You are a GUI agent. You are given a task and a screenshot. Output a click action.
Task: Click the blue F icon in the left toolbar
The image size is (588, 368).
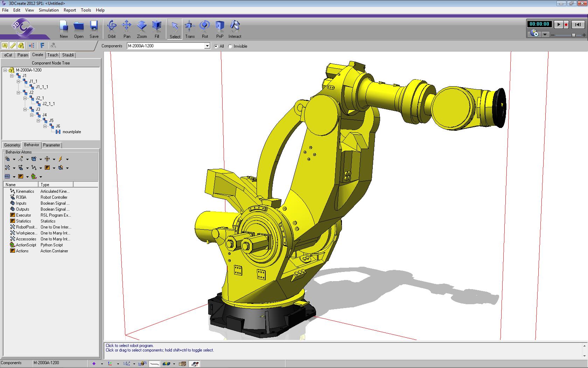point(42,45)
